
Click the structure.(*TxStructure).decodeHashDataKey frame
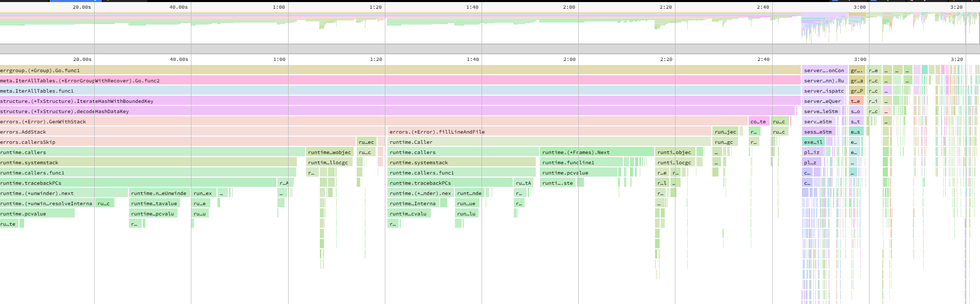pos(398,111)
